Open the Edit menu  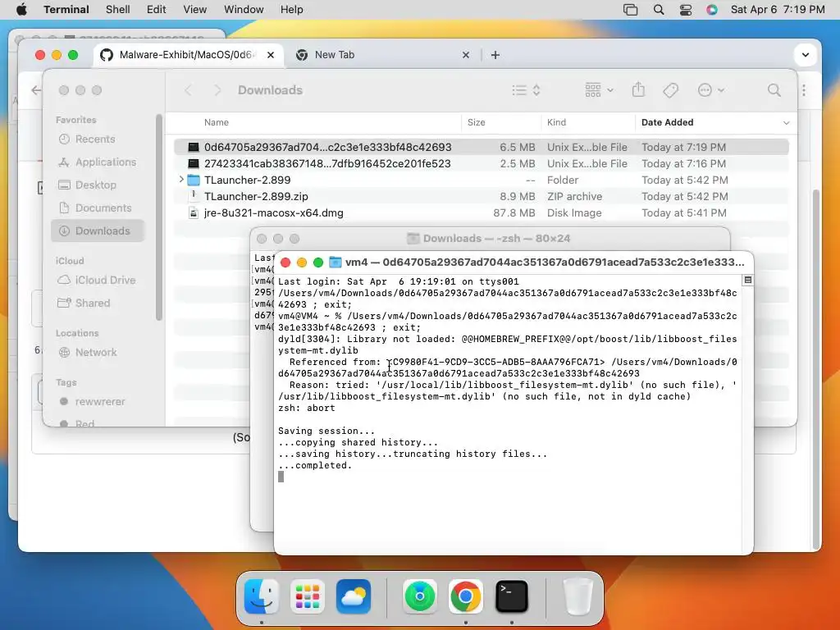(x=156, y=10)
